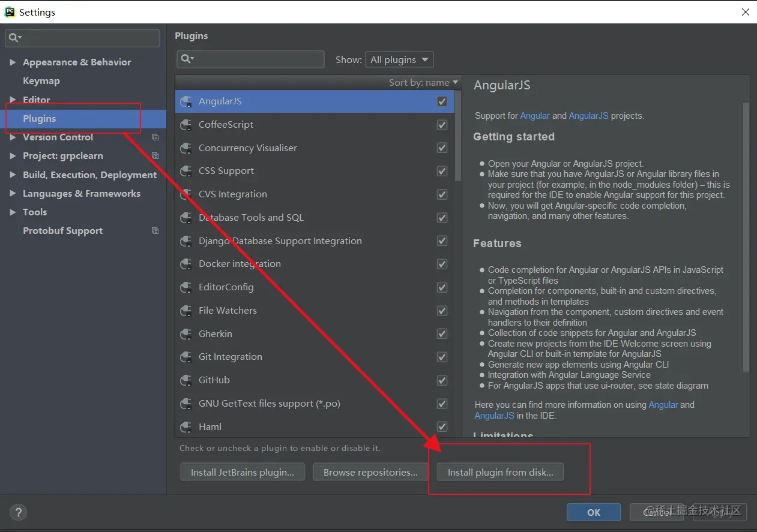Click the EditorConfig plugin icon
Screen dimensions: 757x532
[x=186, y=287]
